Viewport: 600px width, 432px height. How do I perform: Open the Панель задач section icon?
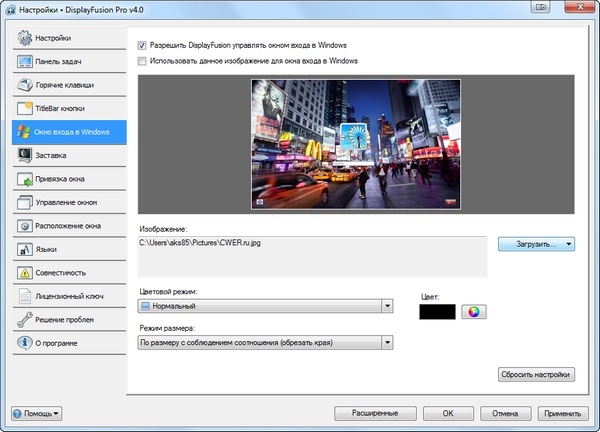point(24,62)
